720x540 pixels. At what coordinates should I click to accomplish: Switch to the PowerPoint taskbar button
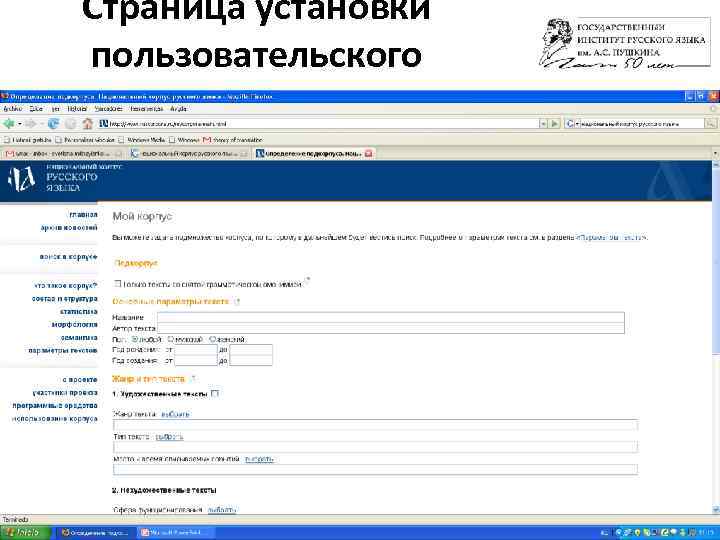coord(174,533)
